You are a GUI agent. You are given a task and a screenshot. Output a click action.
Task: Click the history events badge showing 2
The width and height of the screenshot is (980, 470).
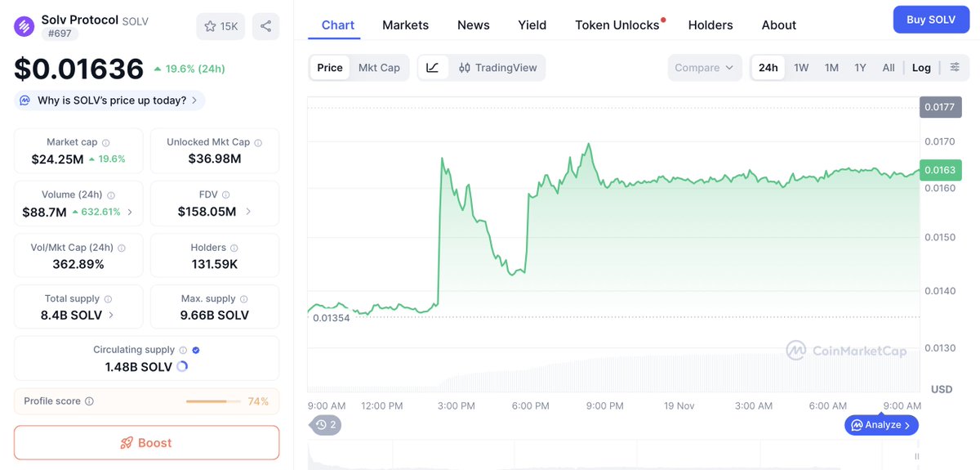point(326,425)
